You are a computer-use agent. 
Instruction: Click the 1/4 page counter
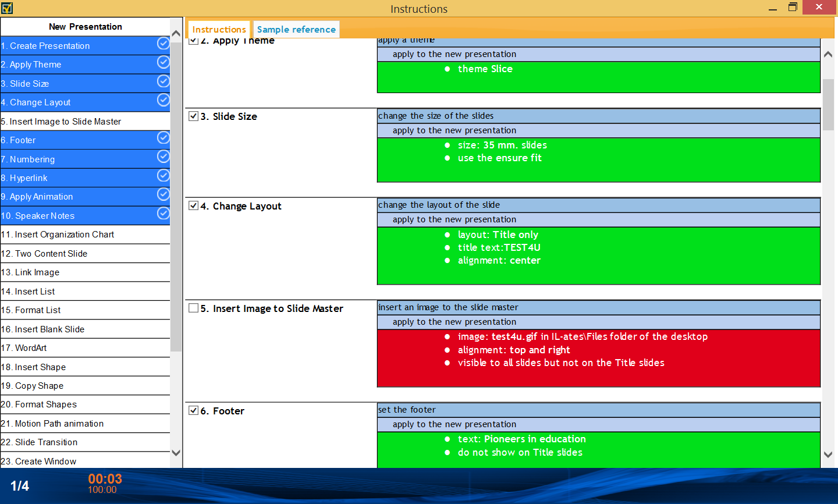tap(20, 485)
